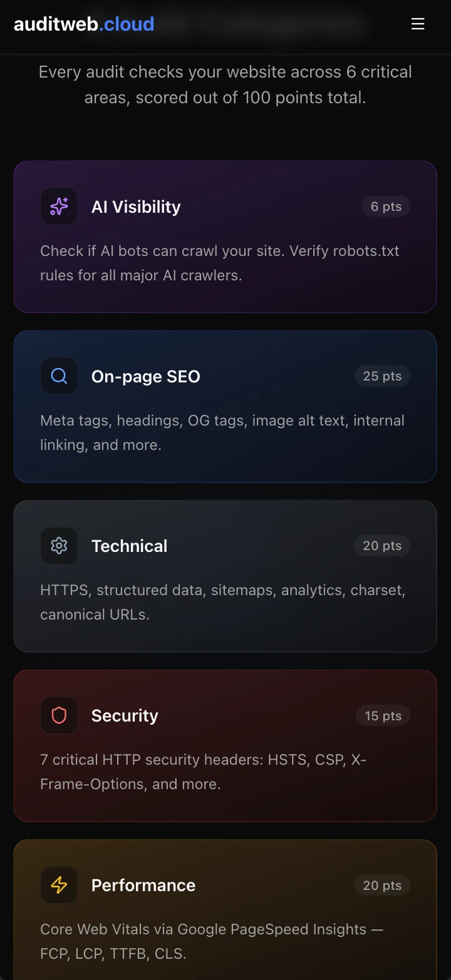Click the 15 pts badge on Security
This screenshot has height=980, width=451.
pos(383,715)
